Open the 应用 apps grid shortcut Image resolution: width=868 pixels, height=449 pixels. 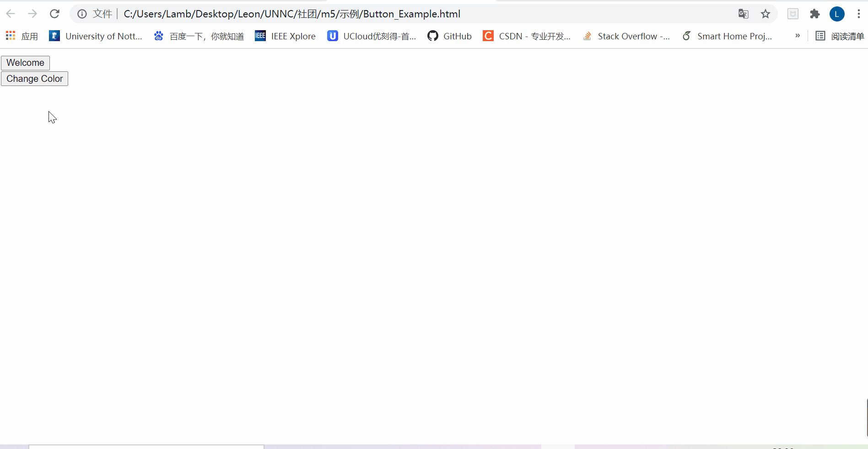pyautogui.click(x=22, y=36)
